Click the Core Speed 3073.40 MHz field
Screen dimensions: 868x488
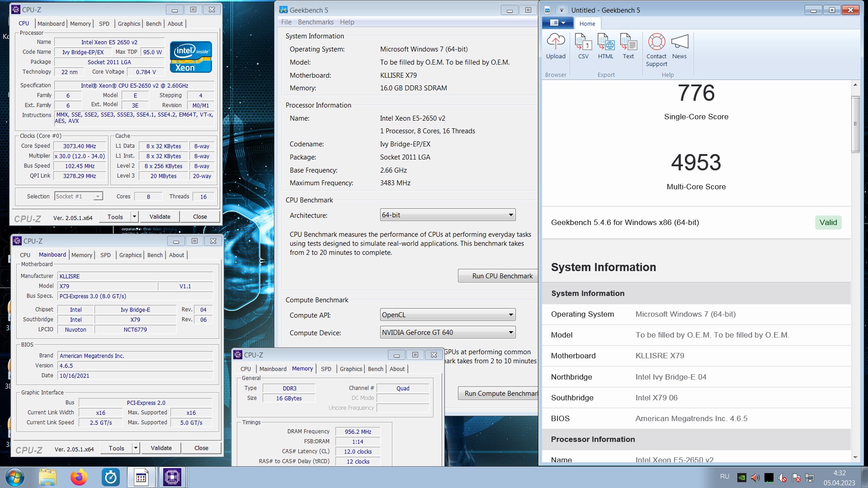(x=80, y=146)
